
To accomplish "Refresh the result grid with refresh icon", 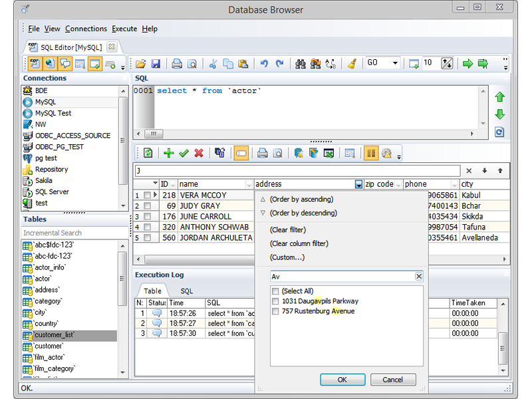I will (147, 154).
